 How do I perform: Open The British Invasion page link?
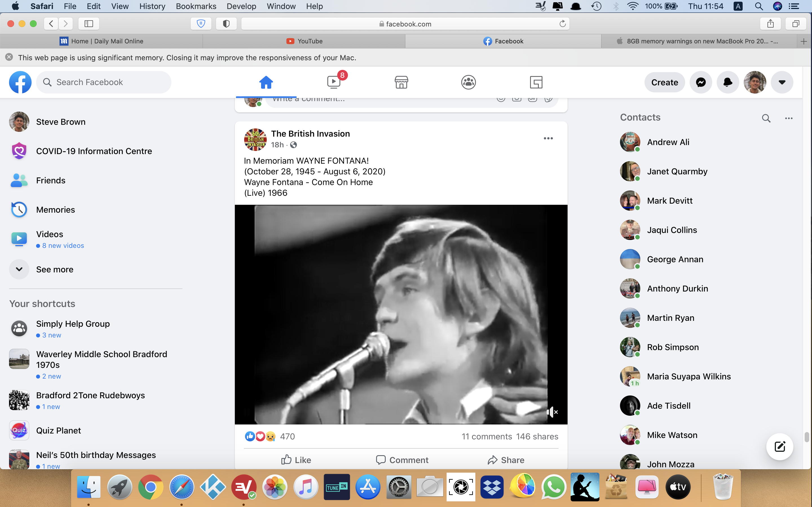pyautogui.click(x=310, y=134)
